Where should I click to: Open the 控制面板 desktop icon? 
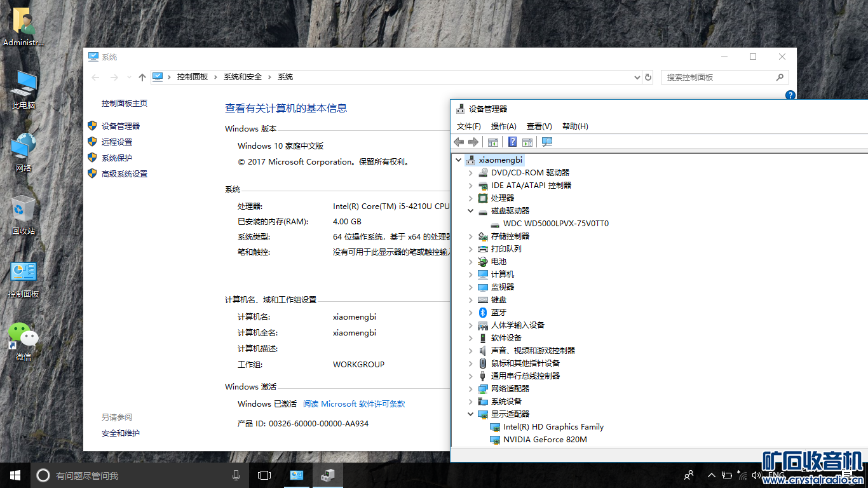click(x=24, y=279)
